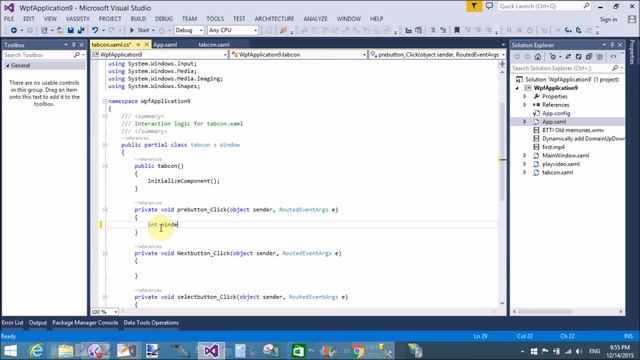Open the prebutton_Click member dropdown
The height and width of the screenshot is (360, 640).
[x=437, y=54]
